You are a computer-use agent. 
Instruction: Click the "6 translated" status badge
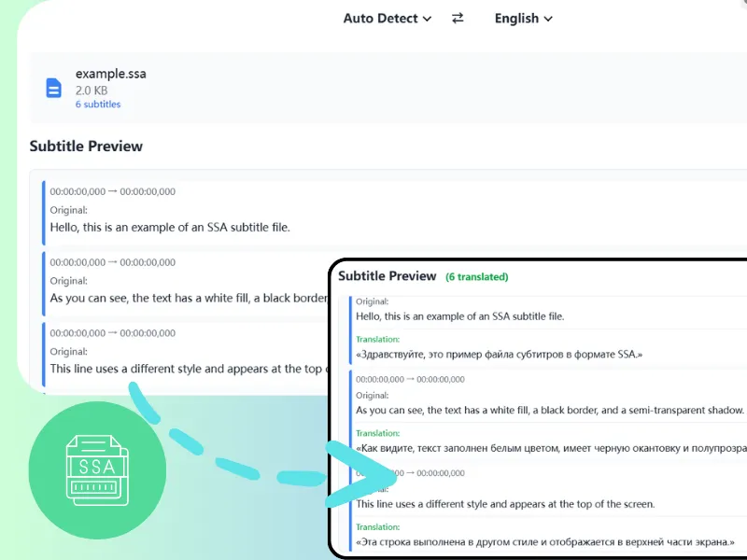(x=476, y=277)
